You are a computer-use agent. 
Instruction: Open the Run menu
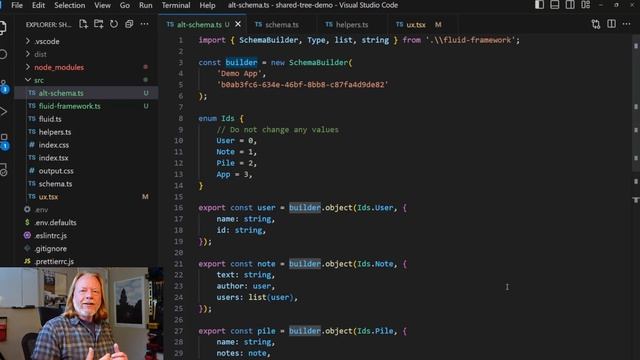tap(145, 5)
